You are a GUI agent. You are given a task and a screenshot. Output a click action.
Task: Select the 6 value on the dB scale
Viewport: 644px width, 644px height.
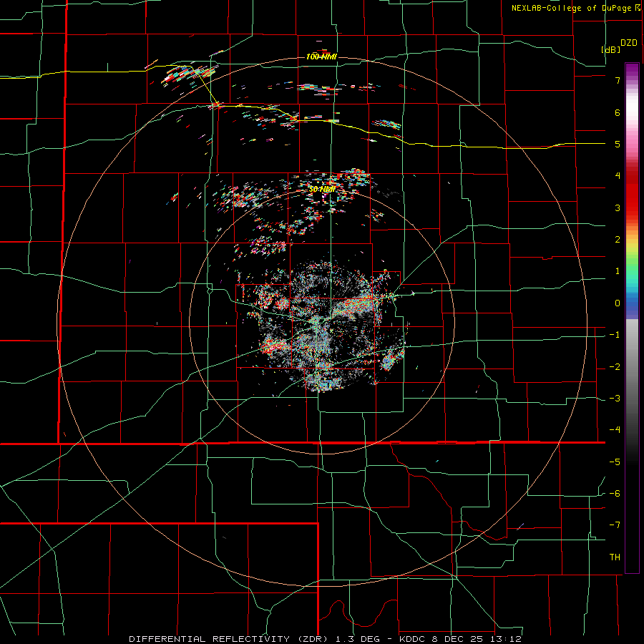pos(618,112)
